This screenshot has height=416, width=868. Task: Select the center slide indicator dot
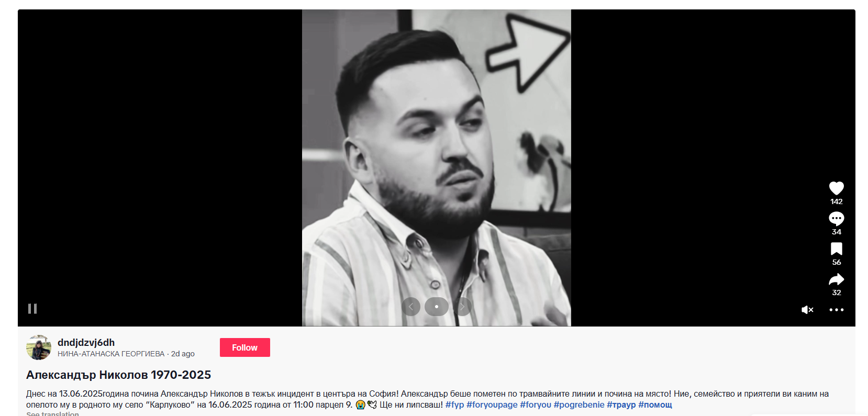tap(437, 307)
